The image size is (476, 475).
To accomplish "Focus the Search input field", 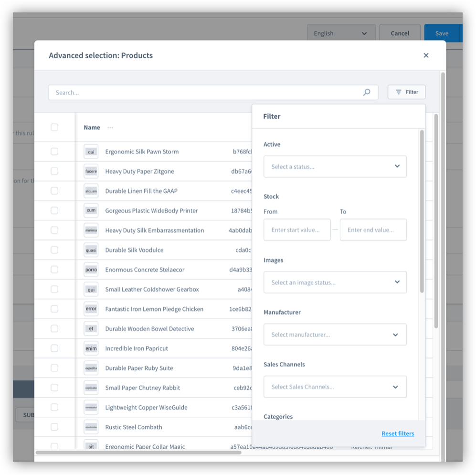I will [x=213, y=92].
